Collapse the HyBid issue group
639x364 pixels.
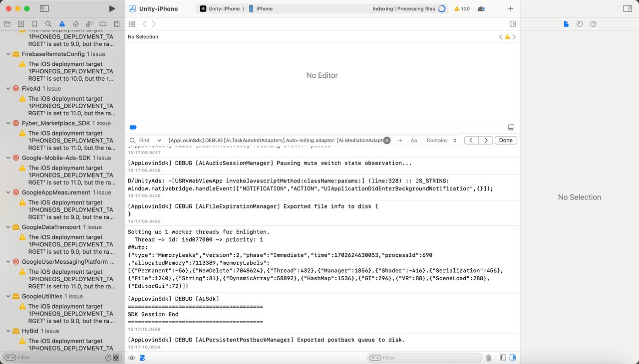click(8, 331)
